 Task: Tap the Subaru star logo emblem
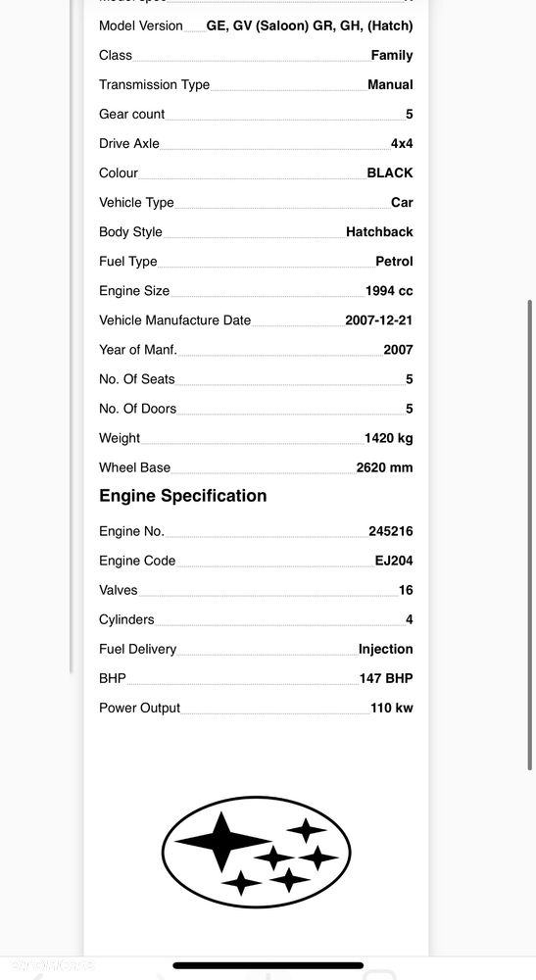[256, 852]
